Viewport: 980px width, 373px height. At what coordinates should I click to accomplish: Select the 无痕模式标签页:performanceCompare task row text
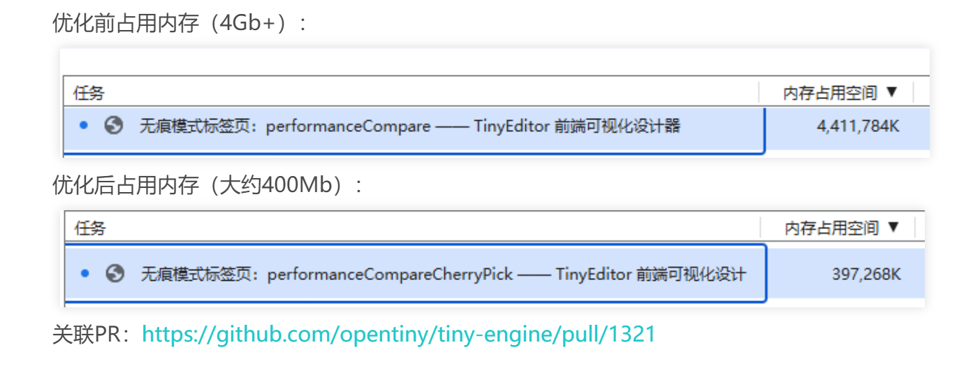click(x=285, y=126)
